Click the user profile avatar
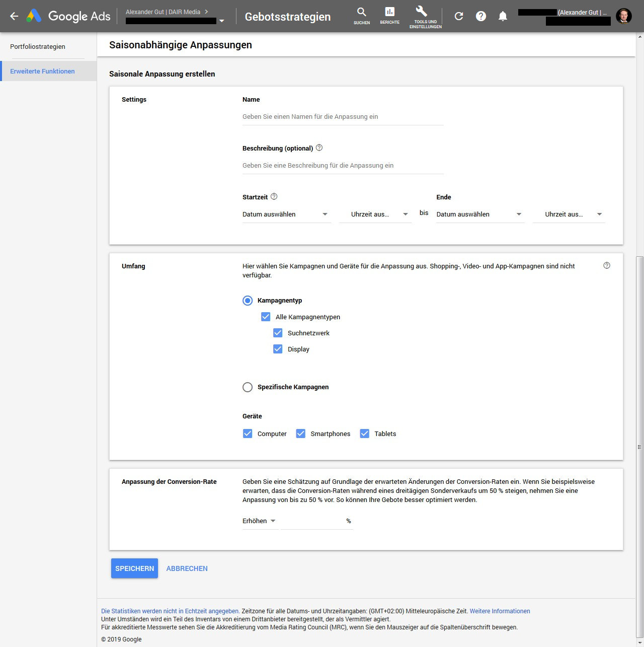 pos(624,16)
